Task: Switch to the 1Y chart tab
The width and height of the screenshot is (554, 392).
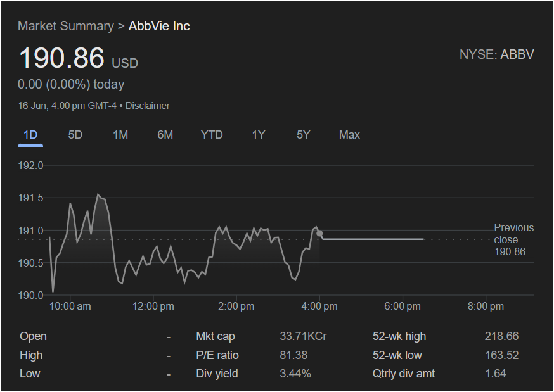Action: (258, 135)
